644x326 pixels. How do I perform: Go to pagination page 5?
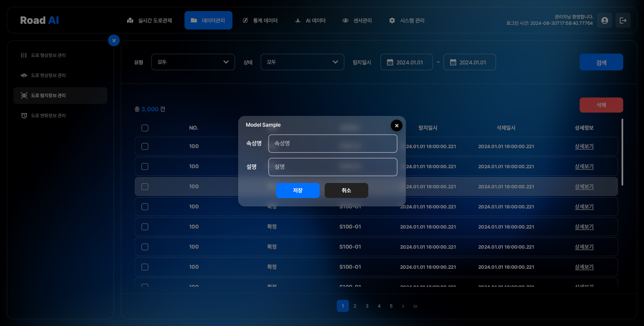tap(391, 306)
